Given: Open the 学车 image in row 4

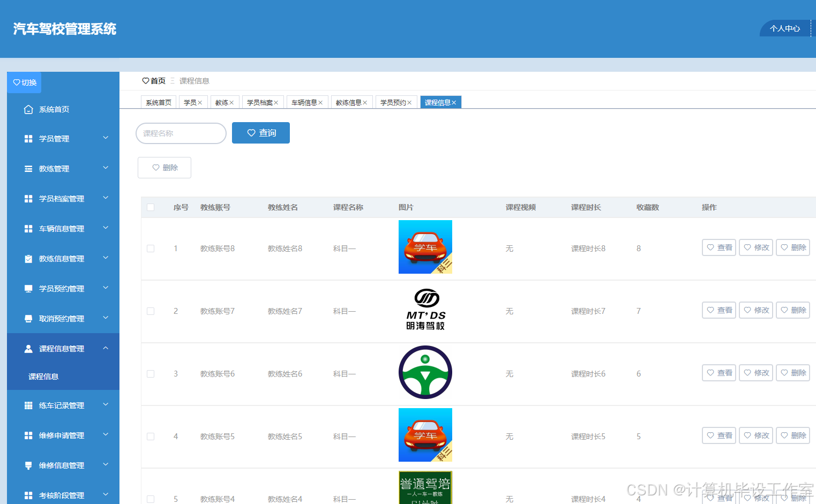Looking at the screenshot, I should [425, 435].
